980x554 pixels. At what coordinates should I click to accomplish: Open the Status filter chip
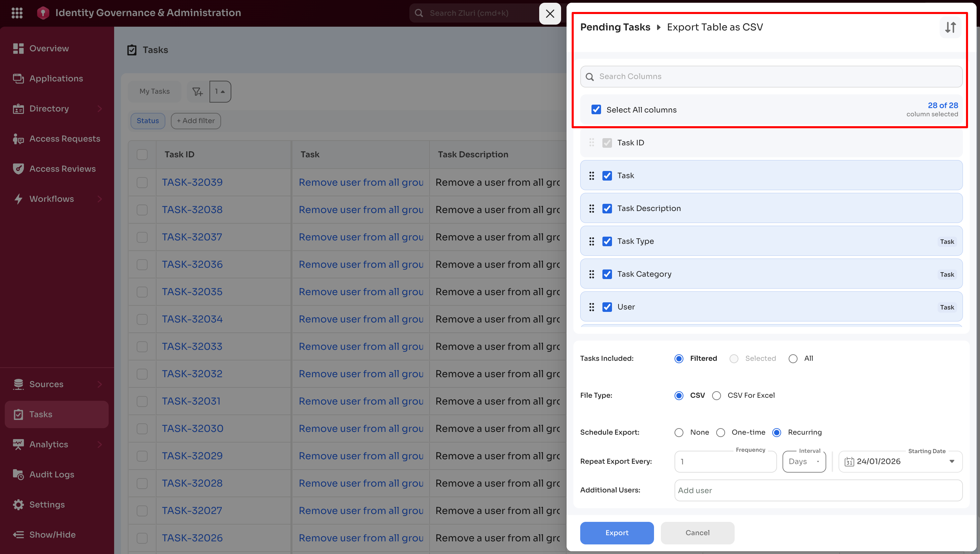(x=148, y=121)
